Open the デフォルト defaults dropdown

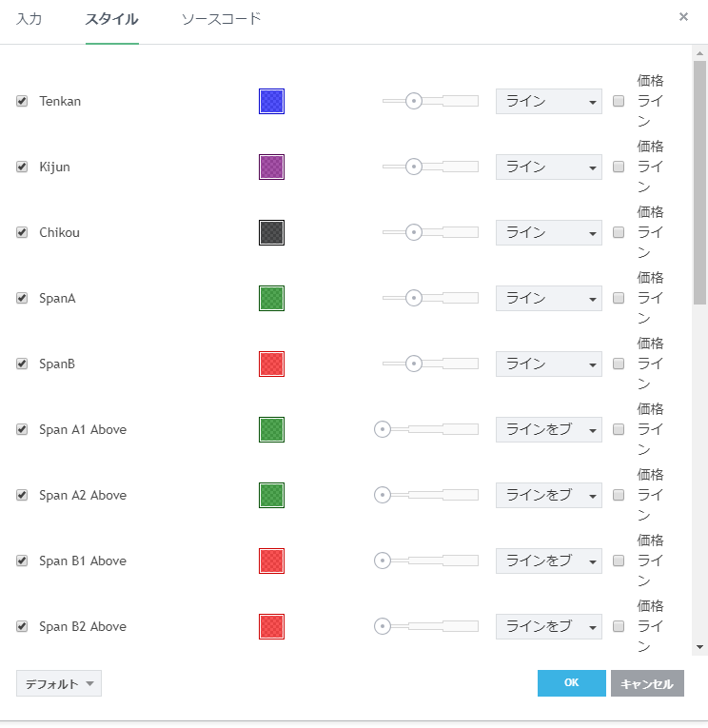pos(59,684)
